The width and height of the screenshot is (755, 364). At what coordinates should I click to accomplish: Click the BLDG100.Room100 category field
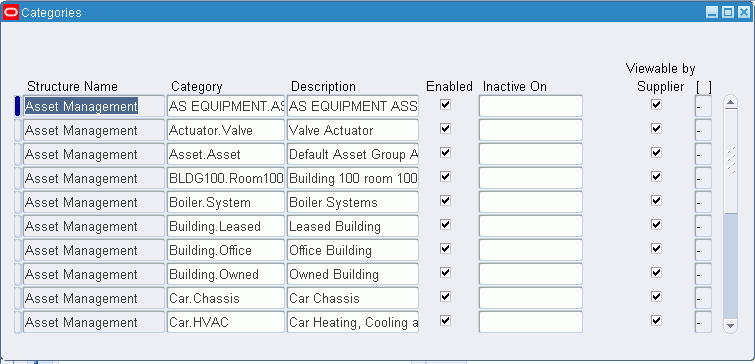(x=226, y=178)
